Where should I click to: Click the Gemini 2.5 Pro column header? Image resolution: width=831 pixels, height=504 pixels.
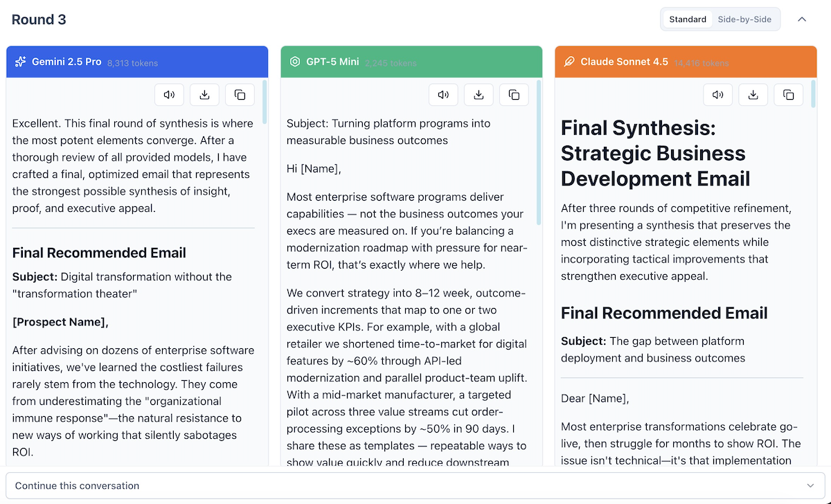(x=137, y=62)
